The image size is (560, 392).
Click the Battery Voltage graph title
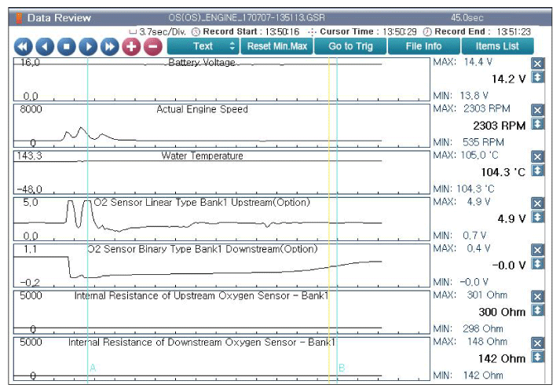coord(202,63)
